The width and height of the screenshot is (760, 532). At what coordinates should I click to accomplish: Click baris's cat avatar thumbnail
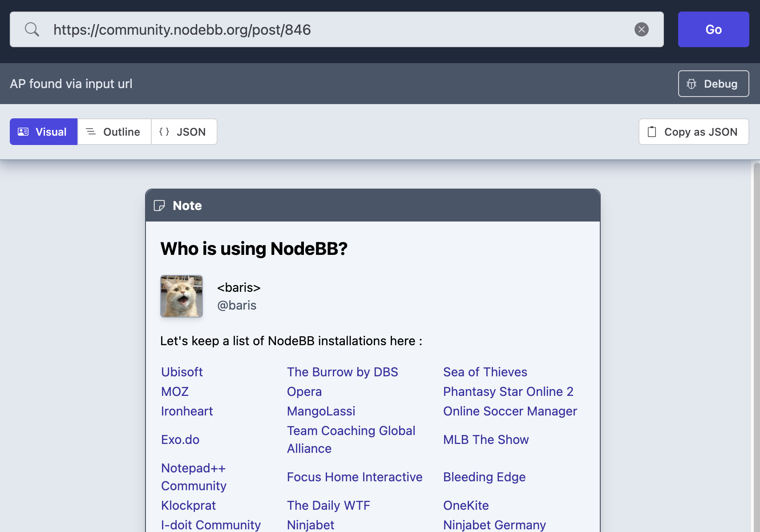(x=182, y=296)
